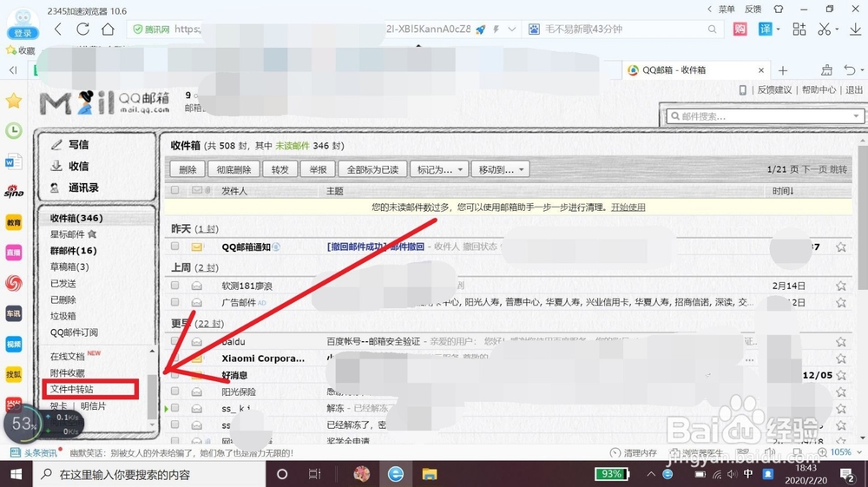Open the apps grid icon in toolbar
Screen dimensions: 868x487
799,29
